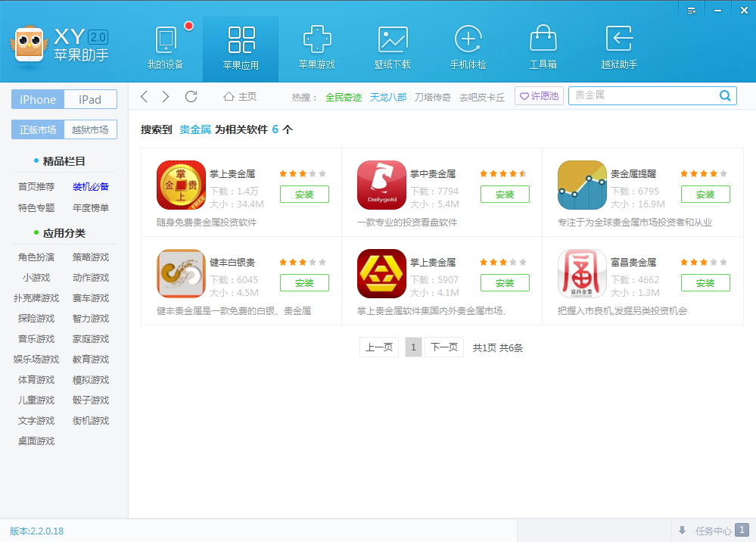Open 苹果游戏 (Apple Games) section

tap(317, 48)
